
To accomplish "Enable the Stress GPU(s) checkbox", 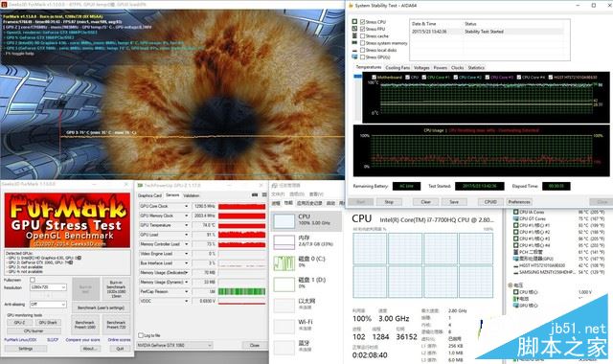I will point(363,57).
